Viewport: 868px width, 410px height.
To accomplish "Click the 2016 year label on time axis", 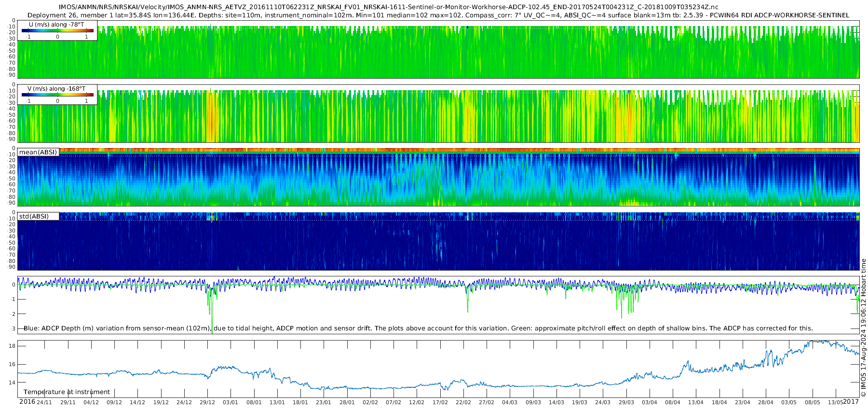I will pos(27,402).
